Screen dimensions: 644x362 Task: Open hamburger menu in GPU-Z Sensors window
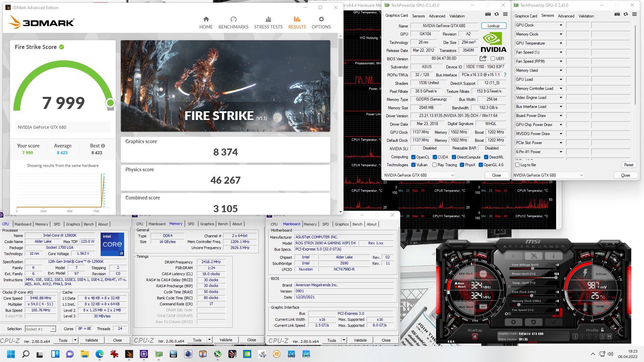[x=634, y=14]
